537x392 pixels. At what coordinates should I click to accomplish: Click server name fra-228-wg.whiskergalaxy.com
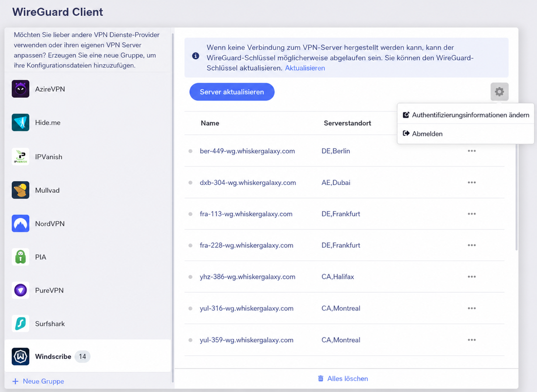tap(247, 245)
